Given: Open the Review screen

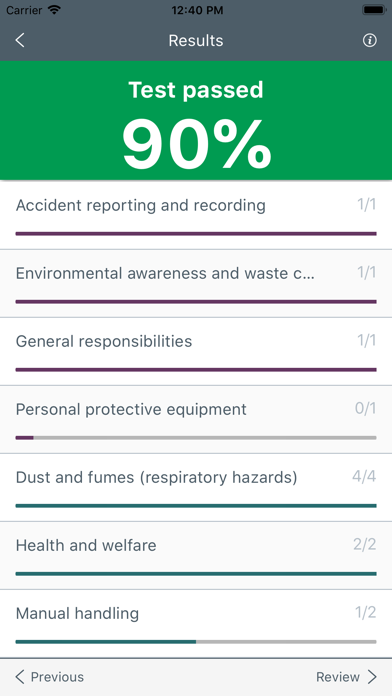Looking at the screenshot, I should click(346, 677).
